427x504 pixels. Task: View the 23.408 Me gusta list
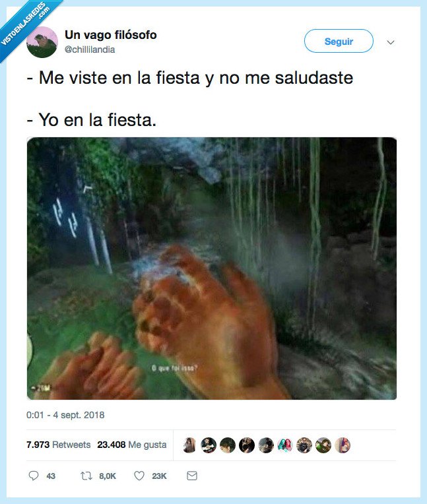[132, 445]
